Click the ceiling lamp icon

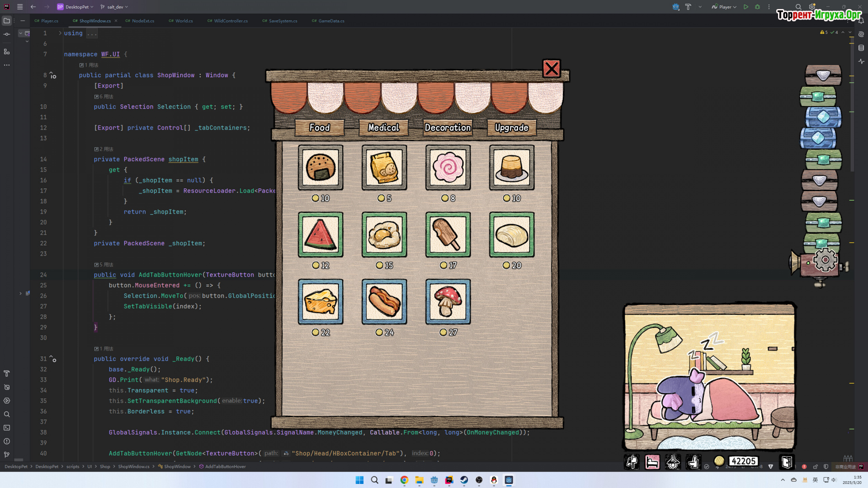coord(673,462)
